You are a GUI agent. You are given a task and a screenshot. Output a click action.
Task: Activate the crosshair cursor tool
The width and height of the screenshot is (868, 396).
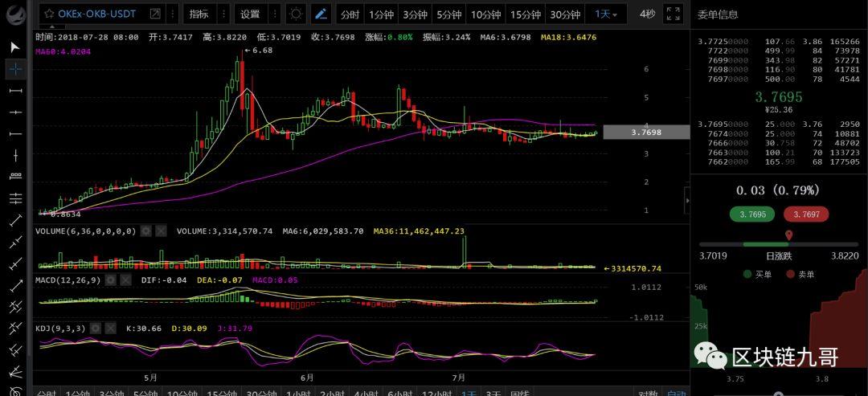pyautogui.click(x=15, y=69)
